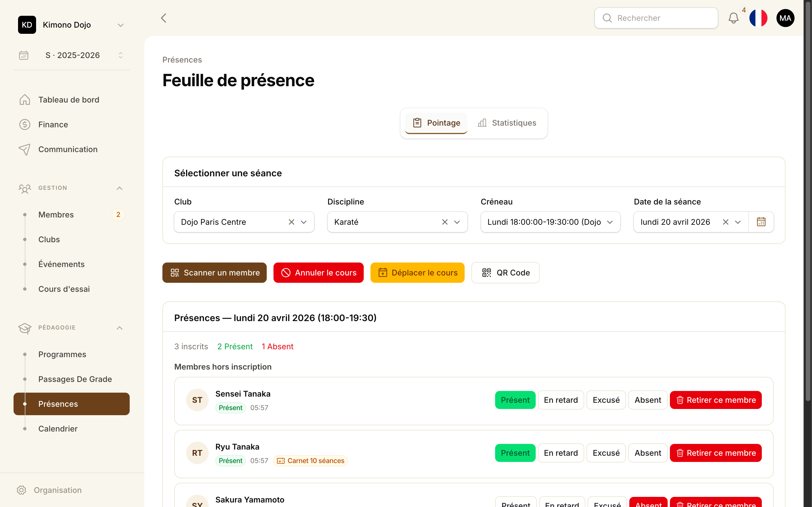This screenshot has height=507, width=812.
Task: Open Communication from the sidebar
Action: (67, 149)
